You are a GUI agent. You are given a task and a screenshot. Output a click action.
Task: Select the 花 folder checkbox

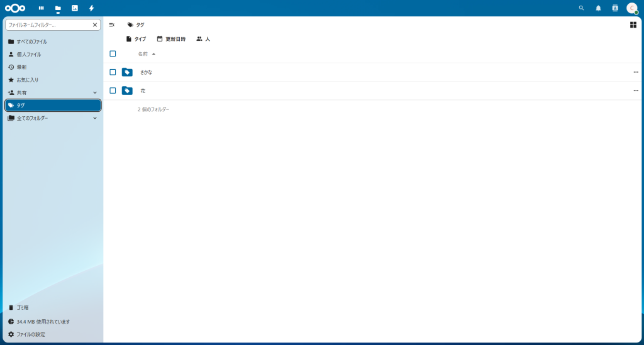coord(113,90)
